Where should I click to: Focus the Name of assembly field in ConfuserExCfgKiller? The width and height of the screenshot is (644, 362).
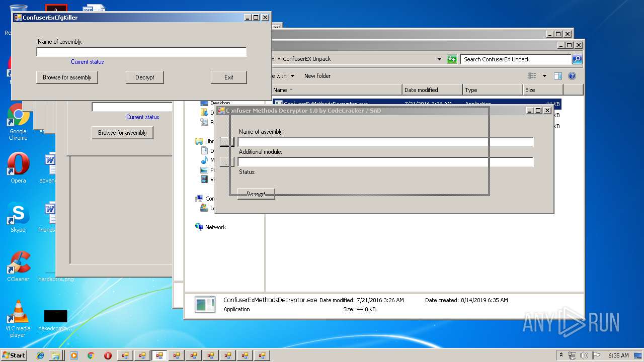[141, 52]
